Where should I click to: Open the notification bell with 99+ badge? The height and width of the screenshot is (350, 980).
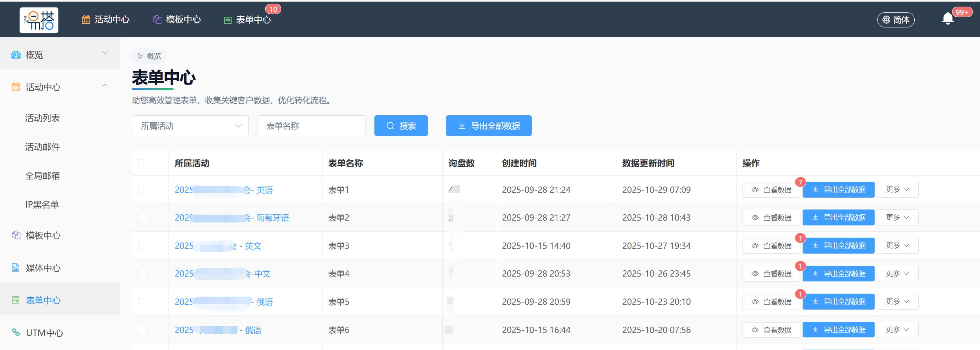947,18
